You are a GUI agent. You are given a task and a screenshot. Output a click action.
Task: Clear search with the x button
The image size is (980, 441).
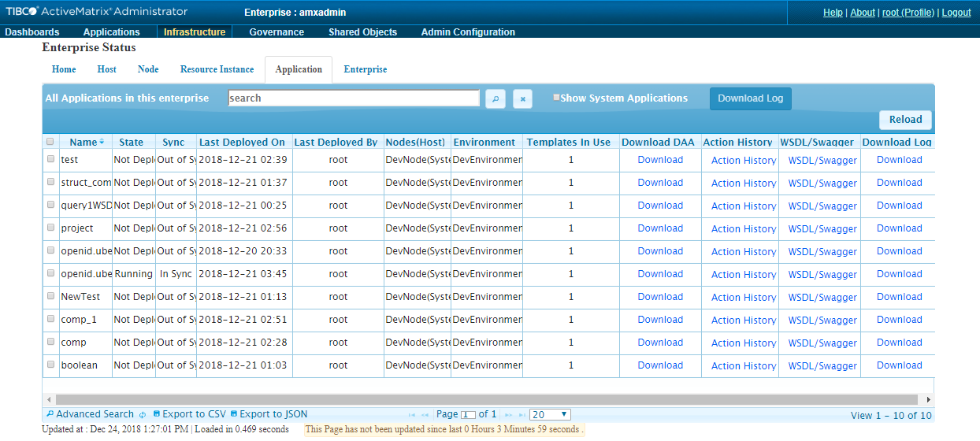click(523, 98)
